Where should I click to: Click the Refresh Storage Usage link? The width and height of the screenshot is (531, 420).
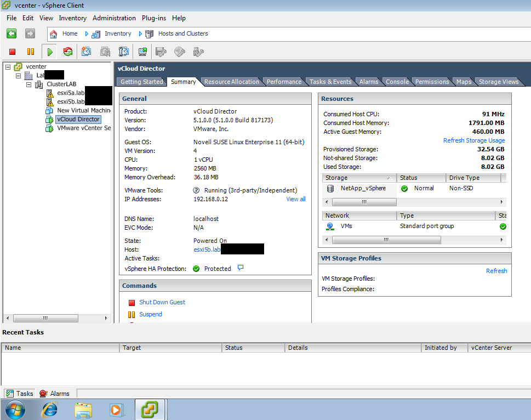pos(473,140)
